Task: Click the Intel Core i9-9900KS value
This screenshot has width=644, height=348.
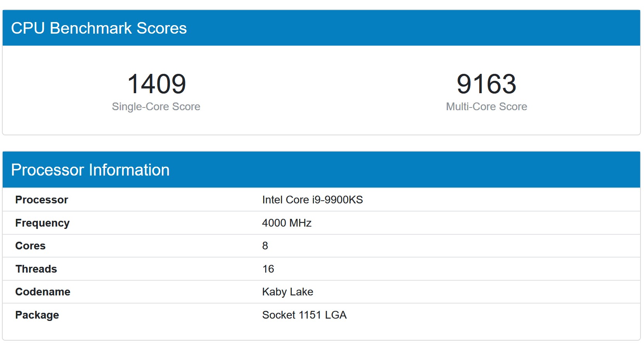Action: point(312,200)
